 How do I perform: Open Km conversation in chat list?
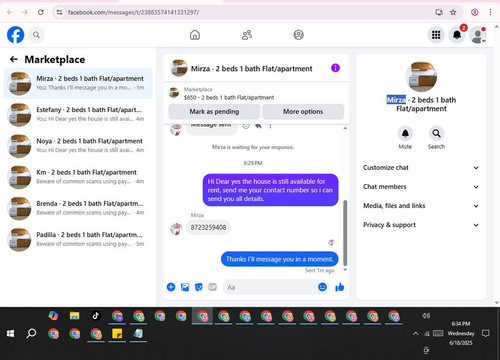78,177
